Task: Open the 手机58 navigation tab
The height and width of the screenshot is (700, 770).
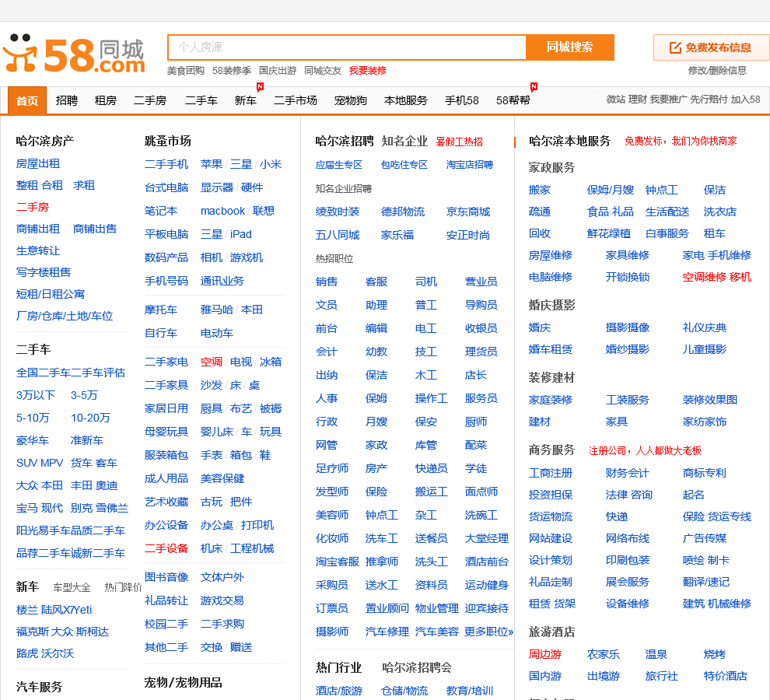Action: tap(461, 100)
